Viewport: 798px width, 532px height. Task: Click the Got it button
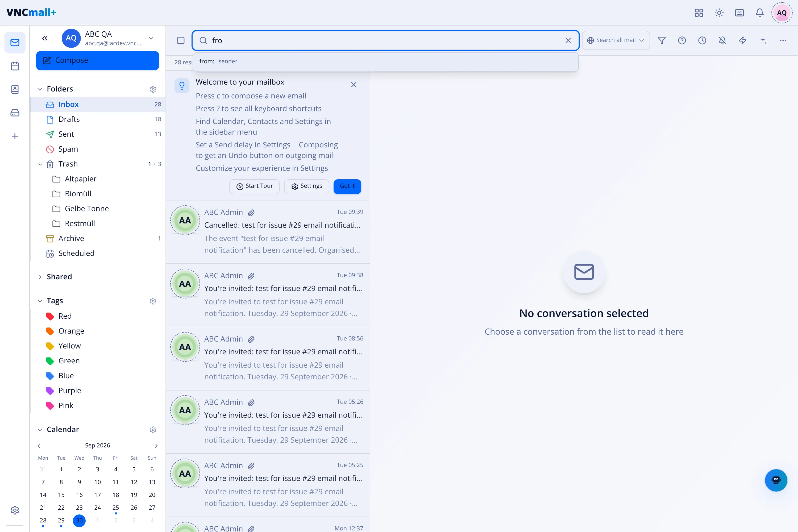click(x=347, y=186)
